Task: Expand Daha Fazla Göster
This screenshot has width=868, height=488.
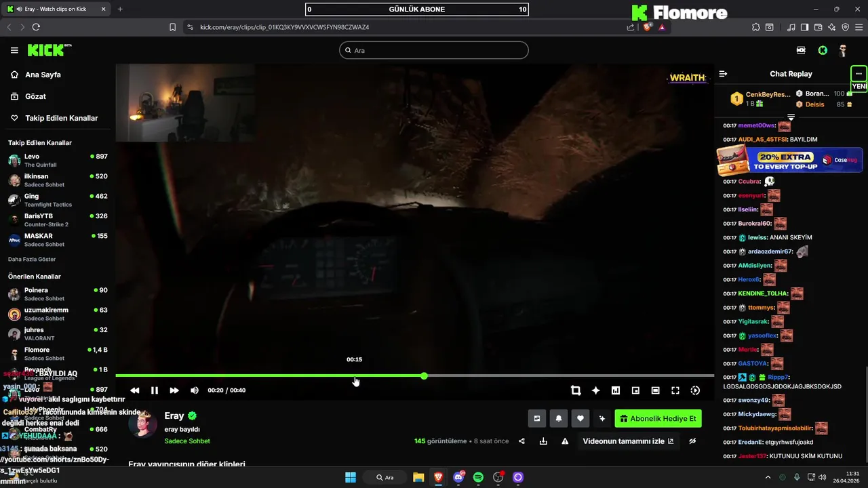Action: click(32, 259)
